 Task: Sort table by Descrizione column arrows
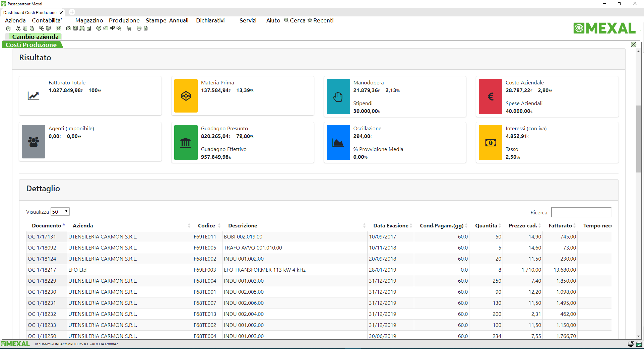pos(364,226)
